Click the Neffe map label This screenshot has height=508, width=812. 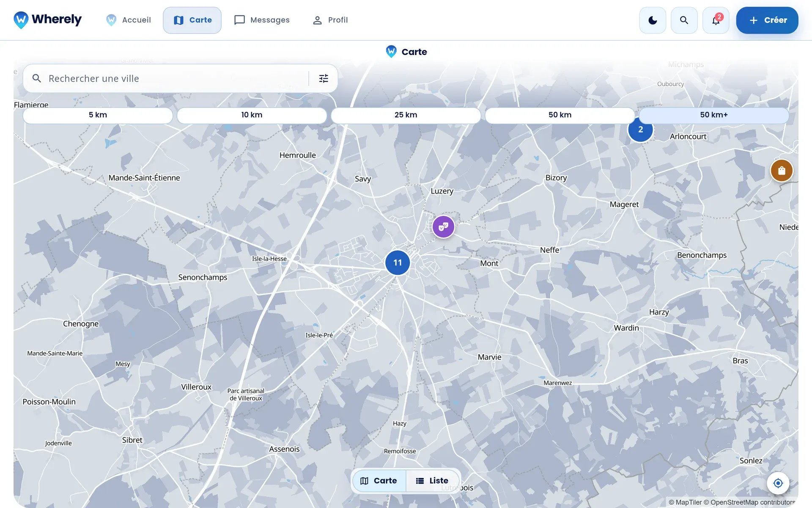coord(549,250)
